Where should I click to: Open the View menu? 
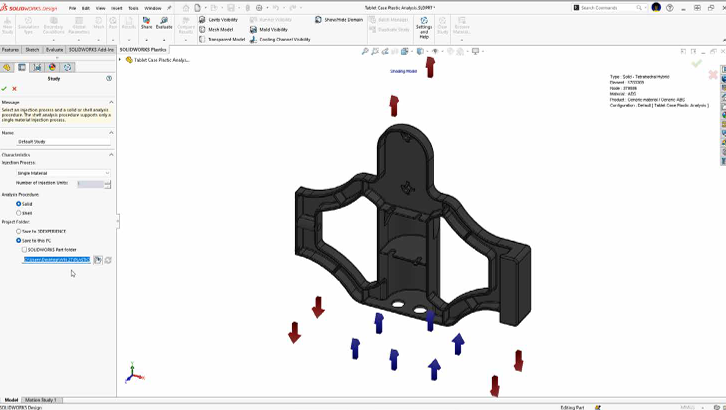coord(100,8)
